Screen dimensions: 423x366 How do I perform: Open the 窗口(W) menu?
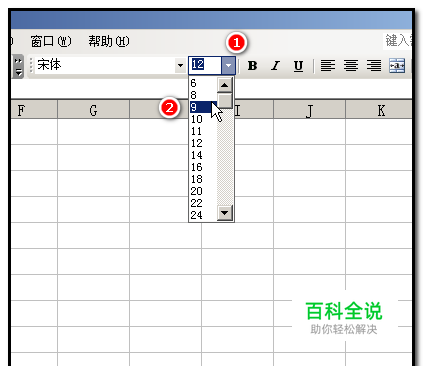point(51,41)
